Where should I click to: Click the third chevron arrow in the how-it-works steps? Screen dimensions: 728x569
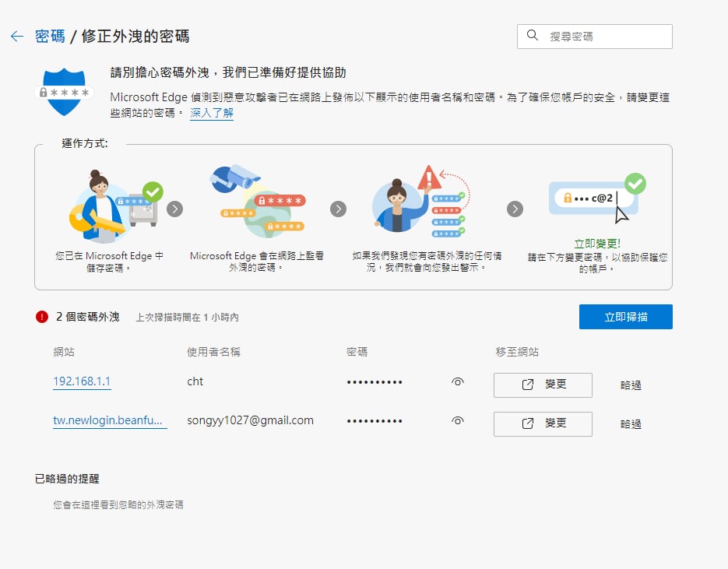515,209
